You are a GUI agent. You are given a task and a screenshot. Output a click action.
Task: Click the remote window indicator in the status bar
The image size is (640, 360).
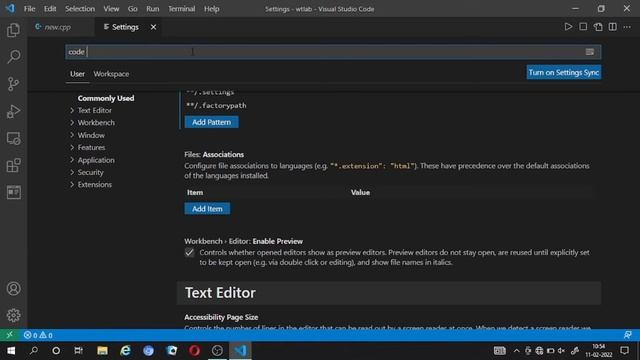click(x=9, y=335)
